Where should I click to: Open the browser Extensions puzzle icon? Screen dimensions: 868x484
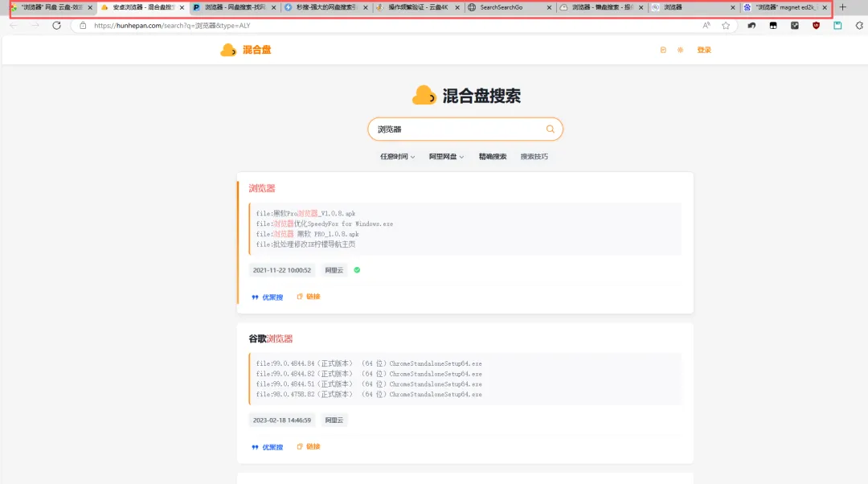tap(859, 26)
